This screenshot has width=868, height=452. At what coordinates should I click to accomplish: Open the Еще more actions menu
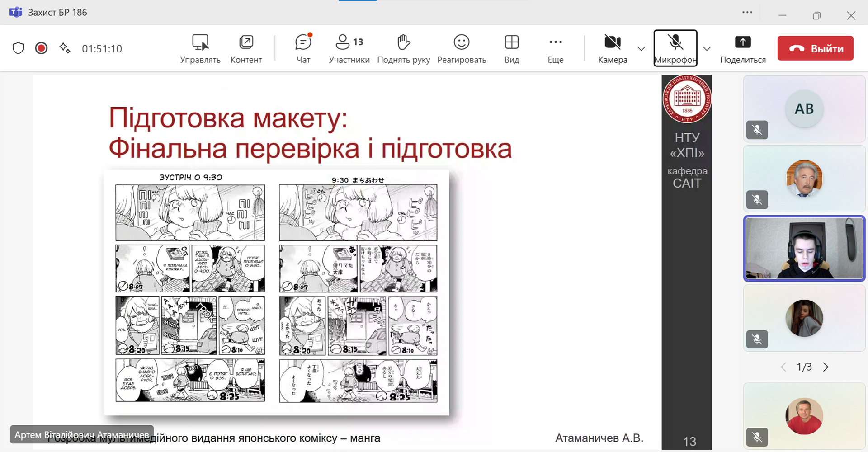[x=556, y=48]
